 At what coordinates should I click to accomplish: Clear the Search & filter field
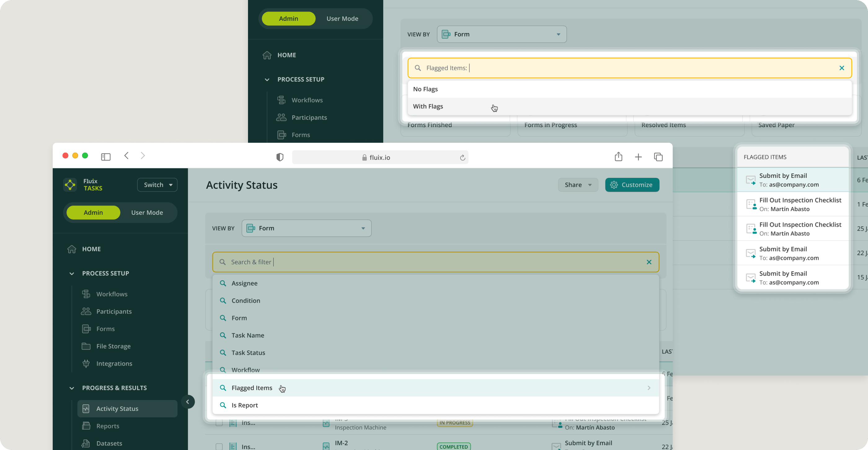[x=649, y=262]
